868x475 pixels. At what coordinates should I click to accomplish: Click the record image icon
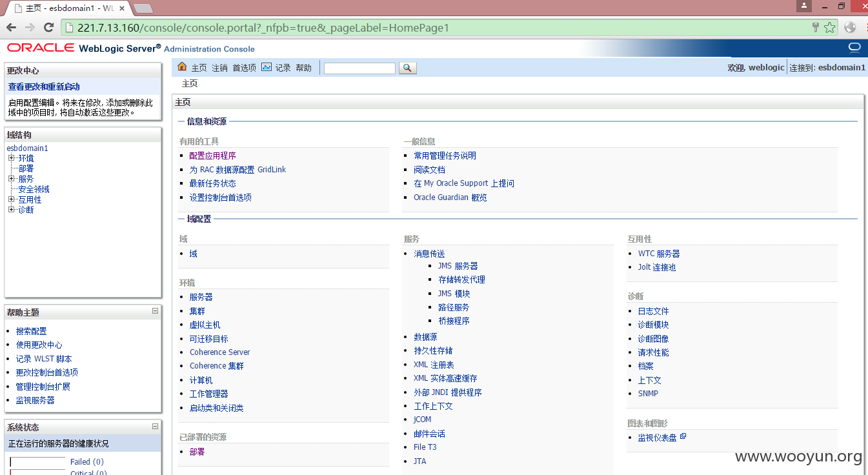pos(267,67)
